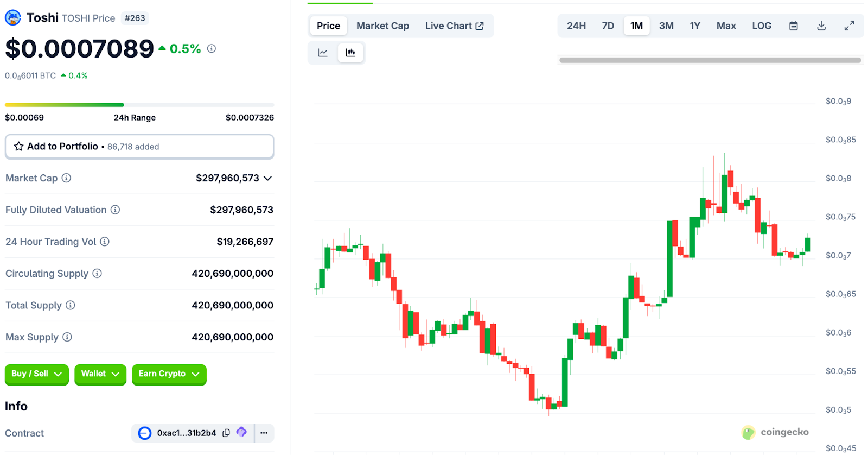The image size is (868, 455).
Task: Set chart range to 1Y
Action: pos(695,26)
